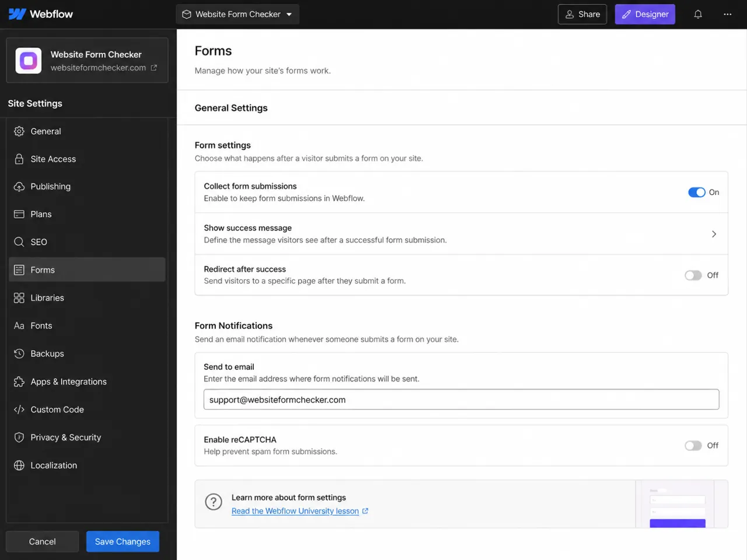Viewport: 747px width, 560px height.
Task: Open Apps & Integrations settings
Action: (x=87, y=381)
